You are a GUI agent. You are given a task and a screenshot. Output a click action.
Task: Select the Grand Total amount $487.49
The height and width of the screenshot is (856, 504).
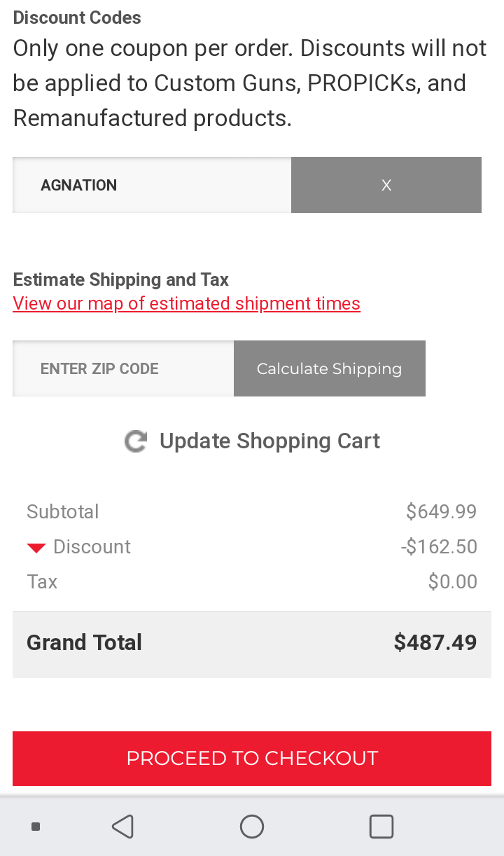435,642
